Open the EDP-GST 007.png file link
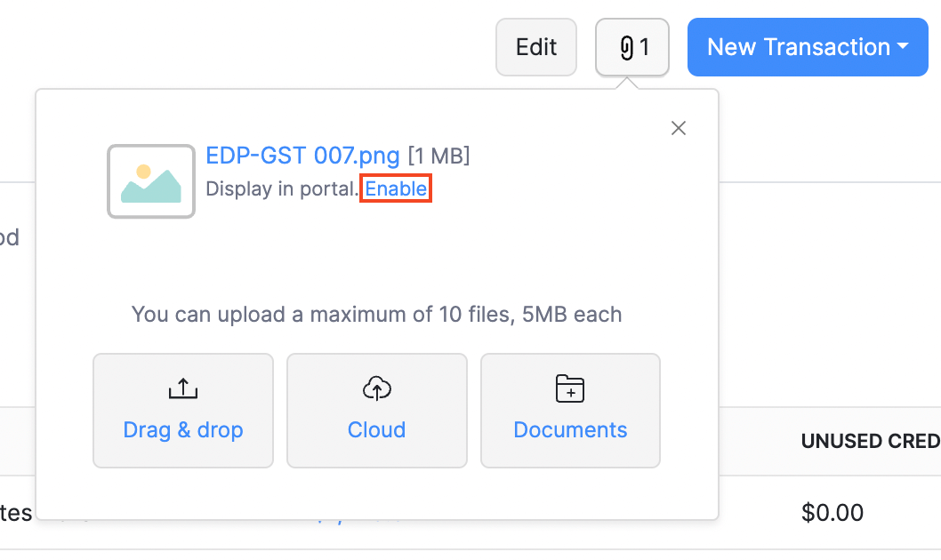 click(x=302, y=156)
